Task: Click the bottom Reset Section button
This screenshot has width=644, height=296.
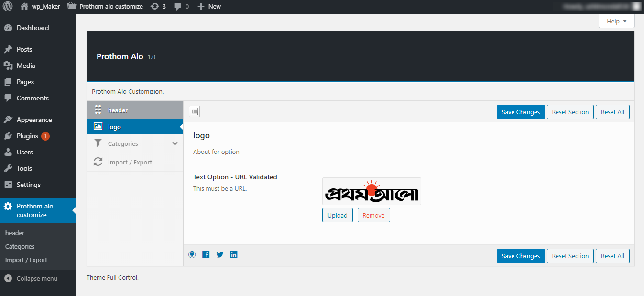Action: [x=570, y=256]
